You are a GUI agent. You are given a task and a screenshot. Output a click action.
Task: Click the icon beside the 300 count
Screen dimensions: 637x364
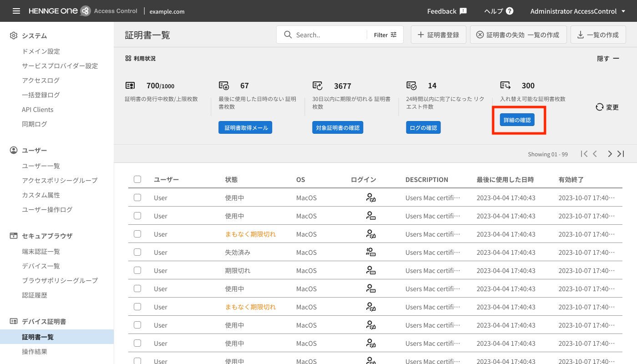tap(505, 86)
